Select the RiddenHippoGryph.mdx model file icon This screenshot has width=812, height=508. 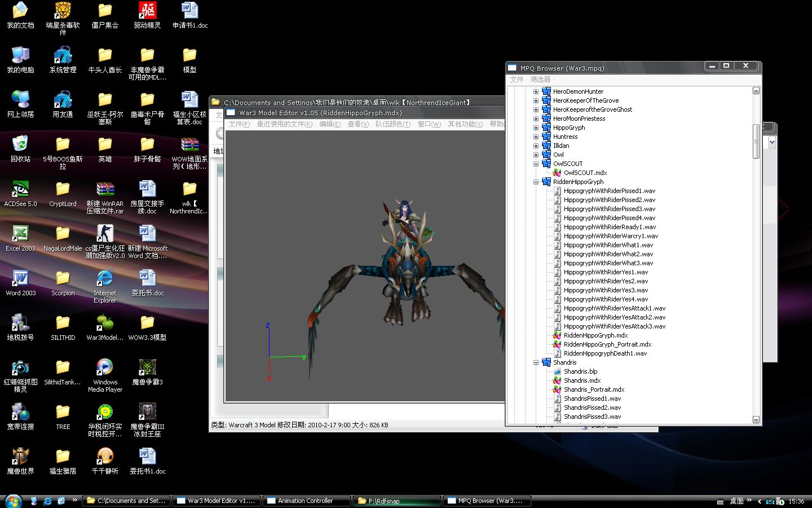[557, 335]
